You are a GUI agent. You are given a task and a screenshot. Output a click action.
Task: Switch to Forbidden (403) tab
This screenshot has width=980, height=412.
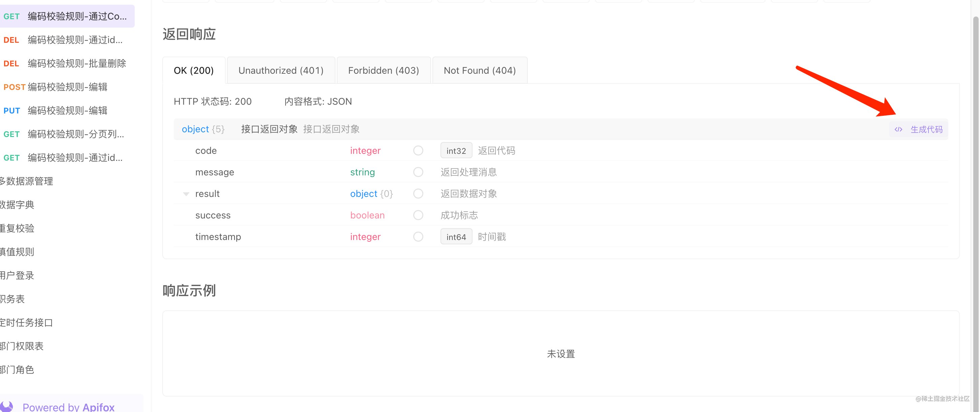click(x=384, y=70)
